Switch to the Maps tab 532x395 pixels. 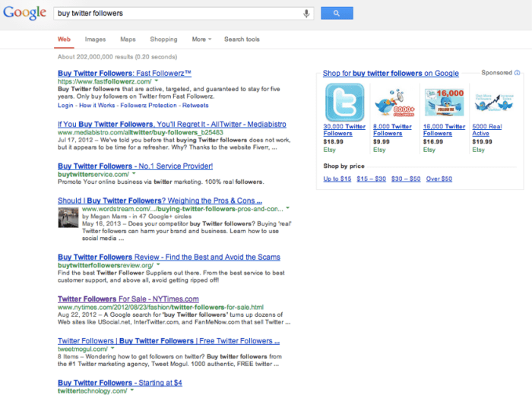(x=128, y=39)
